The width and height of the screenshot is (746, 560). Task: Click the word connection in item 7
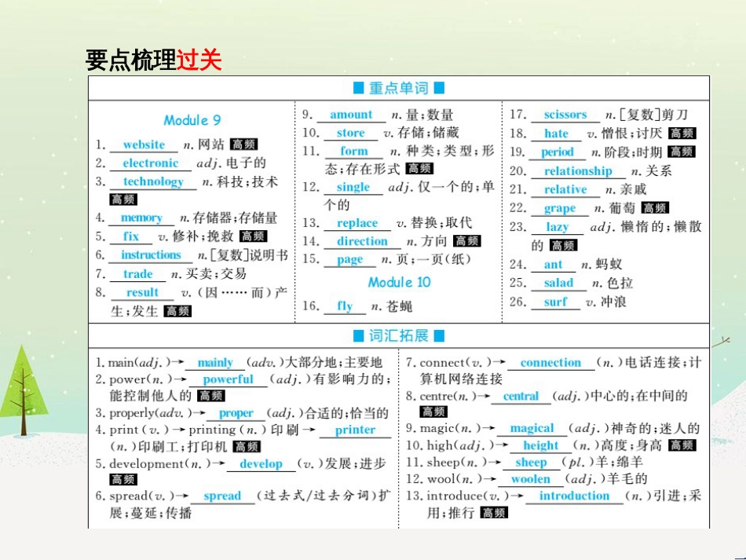click(x=550, y=362)
